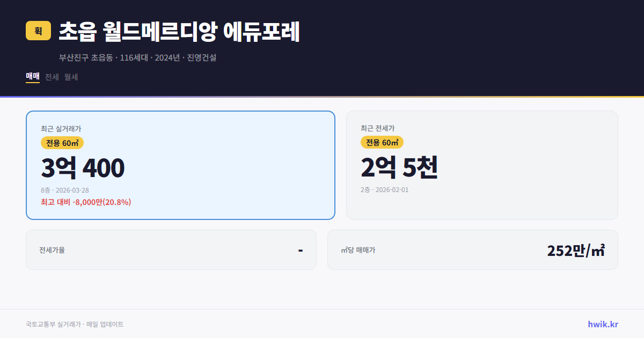Select the 3억 400 sale price figure
Image resolution: width=644 pixels, height=338 pixels.
point(82,167)
